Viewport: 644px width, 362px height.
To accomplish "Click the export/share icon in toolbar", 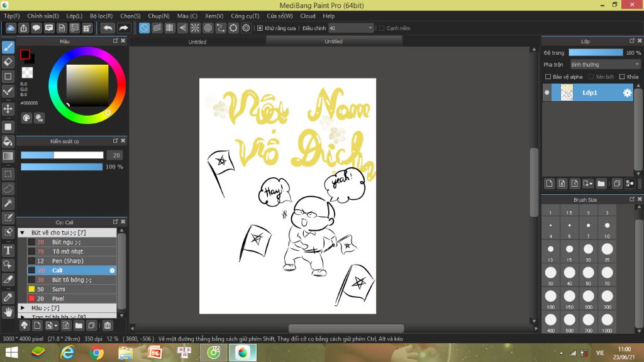I will tap(23, 28).
